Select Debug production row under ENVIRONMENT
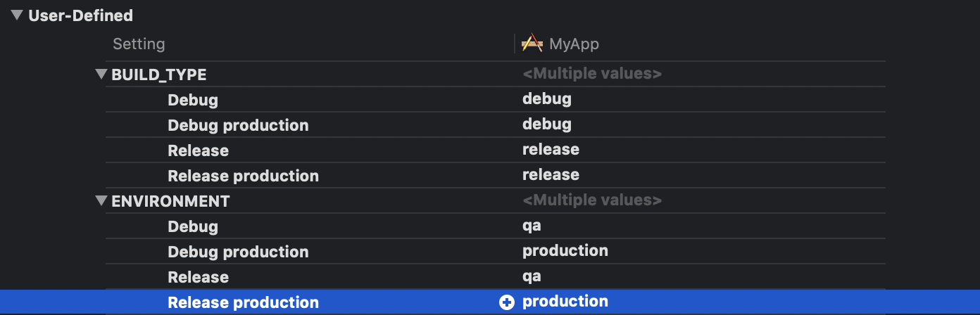 (x=238, y=252)
